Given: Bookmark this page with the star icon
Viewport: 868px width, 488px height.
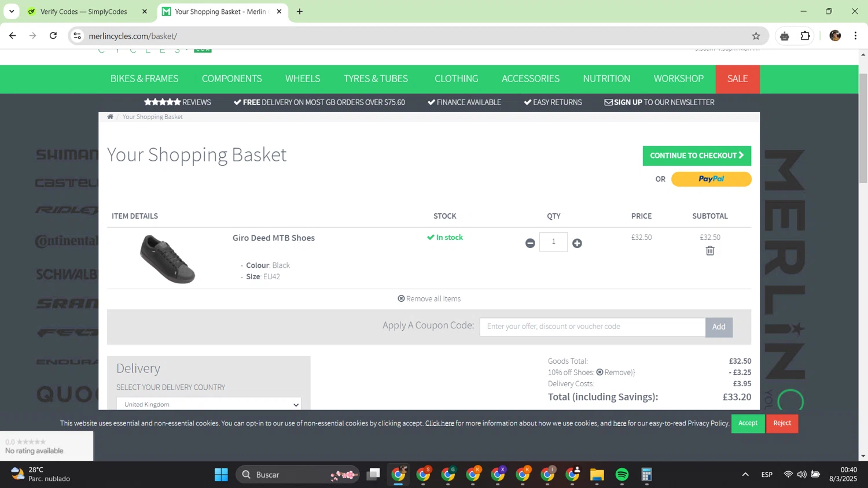Looking at the screenshot, I should tap(756, 36).
